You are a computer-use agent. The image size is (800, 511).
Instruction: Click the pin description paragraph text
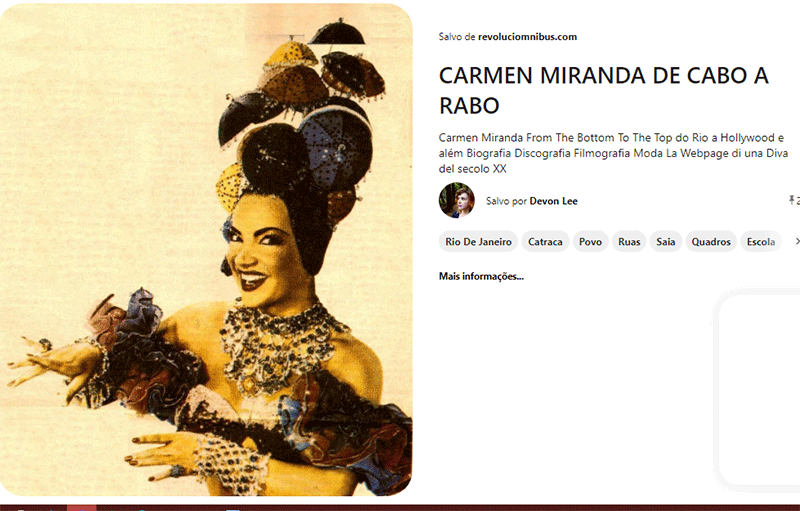click(613, 153)
